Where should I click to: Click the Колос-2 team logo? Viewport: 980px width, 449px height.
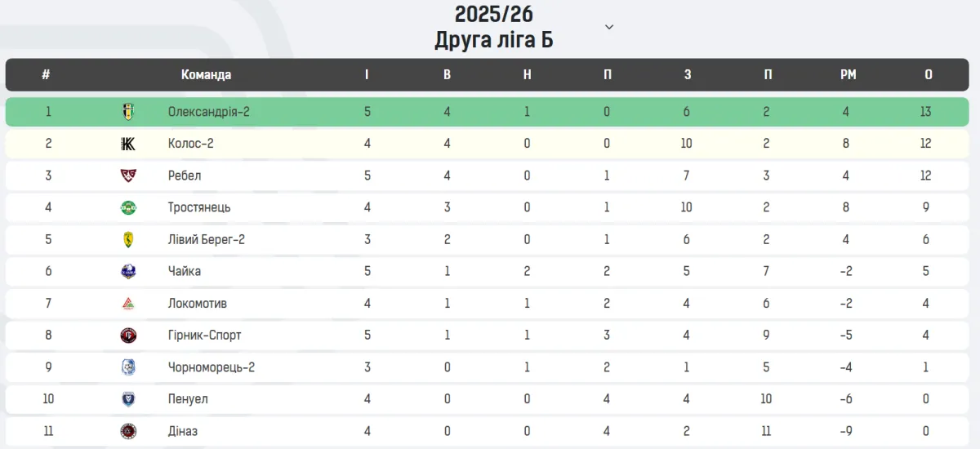click(128, 144)
